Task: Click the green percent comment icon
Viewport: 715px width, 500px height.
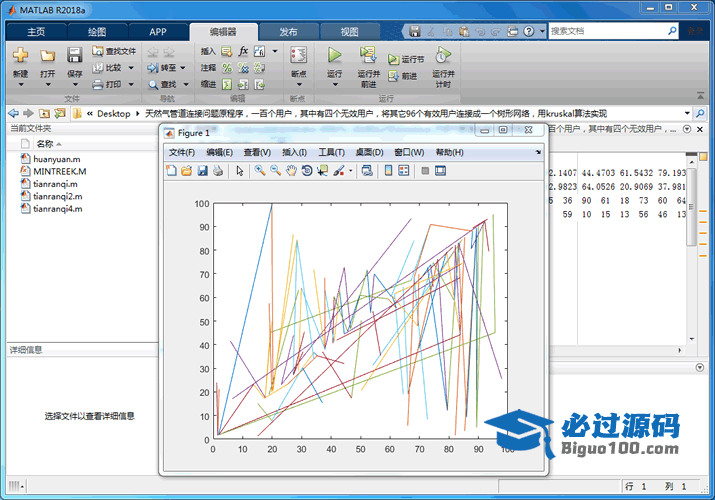Action: click(227, 68)
